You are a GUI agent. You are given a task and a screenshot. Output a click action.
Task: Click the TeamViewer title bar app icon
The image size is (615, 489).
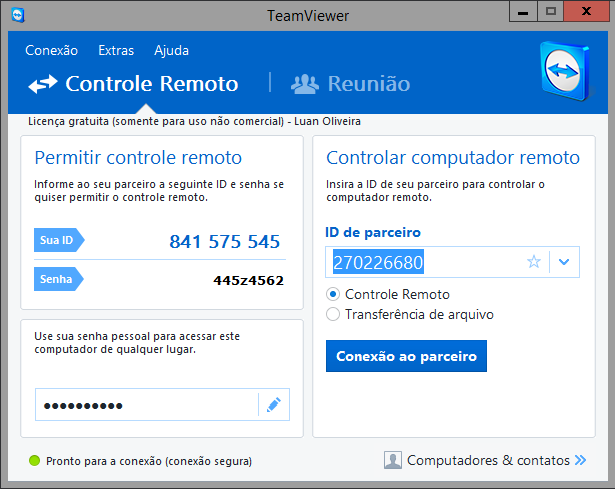(18, 15)
